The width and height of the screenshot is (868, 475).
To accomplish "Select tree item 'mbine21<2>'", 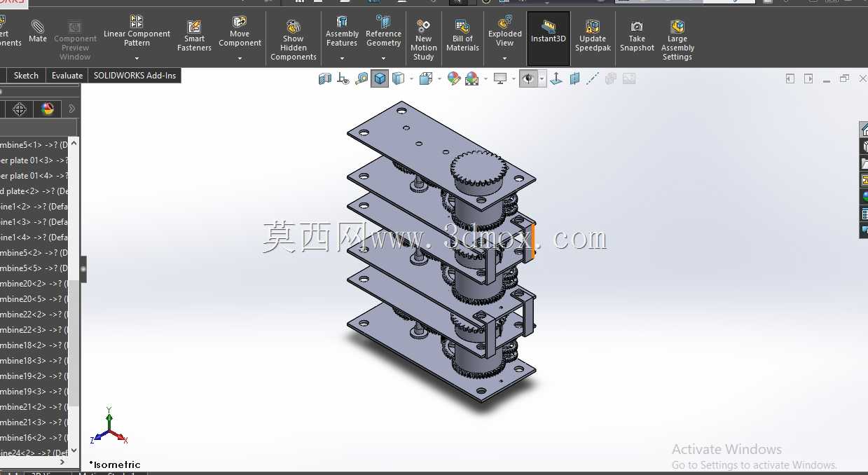I will point(34,407).
